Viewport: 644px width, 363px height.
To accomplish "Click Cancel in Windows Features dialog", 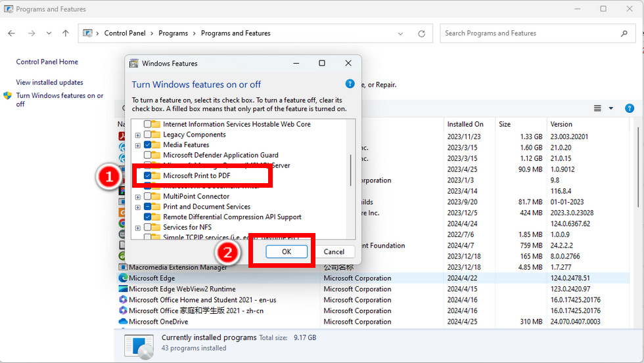I will [334, 251].
